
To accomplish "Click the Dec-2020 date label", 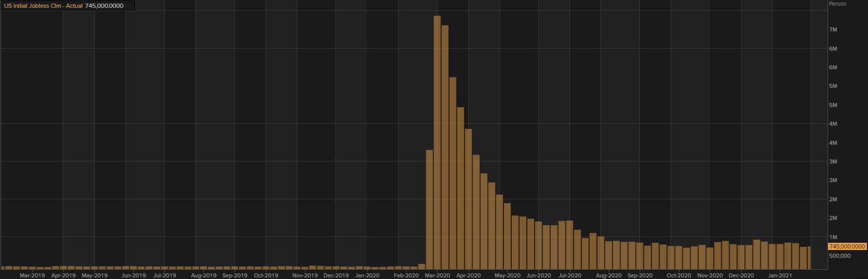I will (741, 275).
